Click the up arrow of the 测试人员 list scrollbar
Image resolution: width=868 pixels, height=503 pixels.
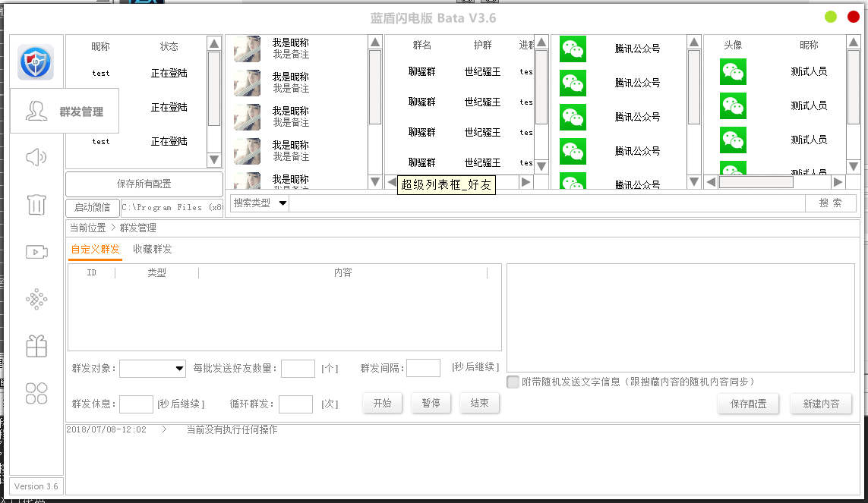click(854, 42)
